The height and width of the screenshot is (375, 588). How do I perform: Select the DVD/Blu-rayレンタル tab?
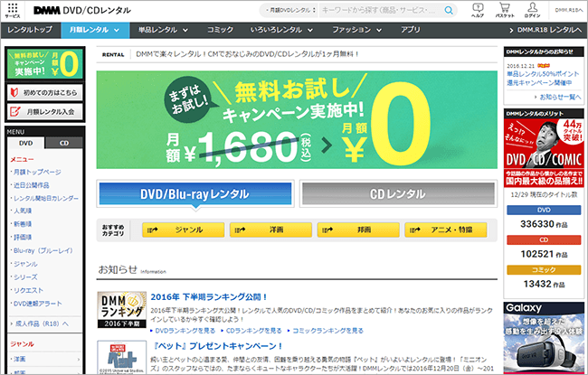click(195, 193)
